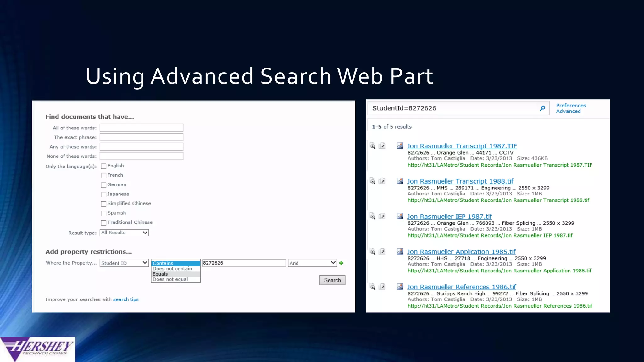Click image file icon for Application 1985.tif
The width and height of the screenshot is (644, 362).
(400, 251)
